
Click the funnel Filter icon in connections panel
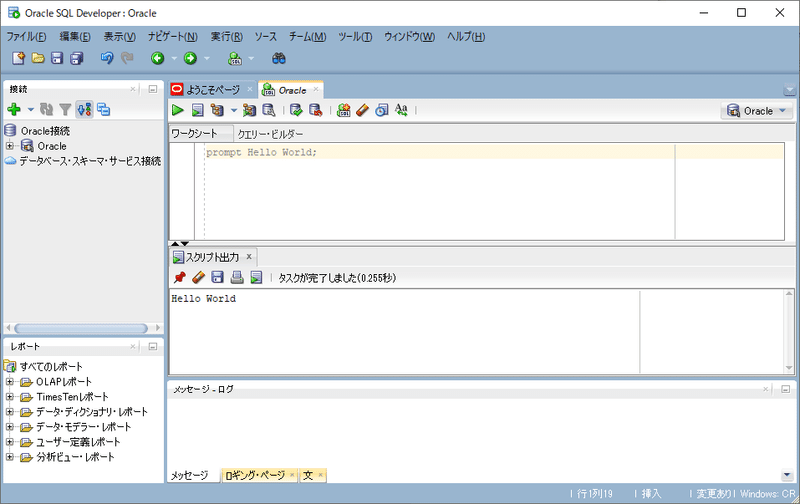pos(65,109)
